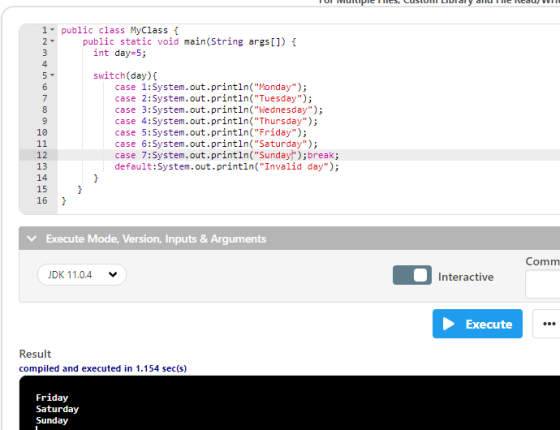The image size is (560, 430).
Task: Open the JDK 11.0.4 version dropdown
Action: point(82,275)
